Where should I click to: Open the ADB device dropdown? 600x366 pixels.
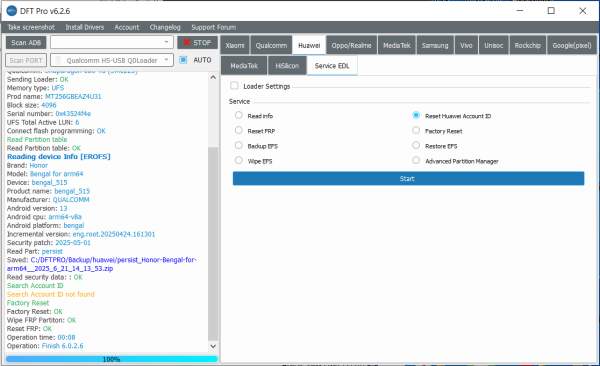[112, 42]
